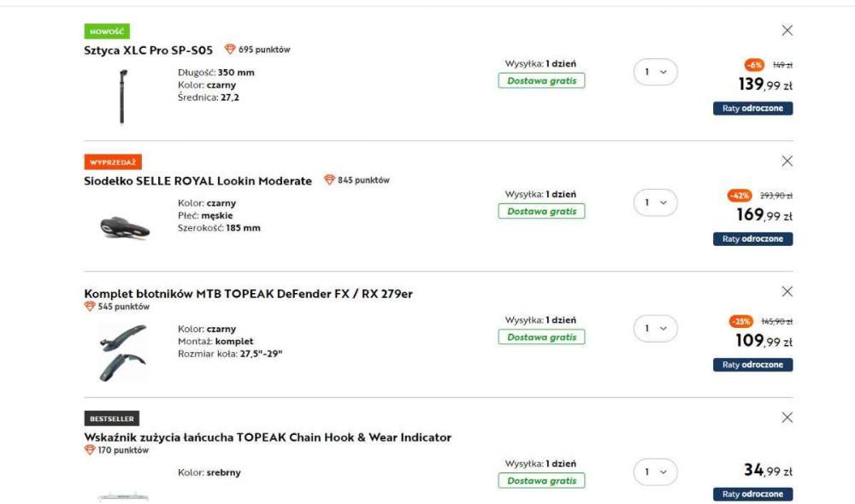The image size is (855, 504).
Task: Remove Siodełko SELLE ROYAL item with X icon
Action: (787, 161)
